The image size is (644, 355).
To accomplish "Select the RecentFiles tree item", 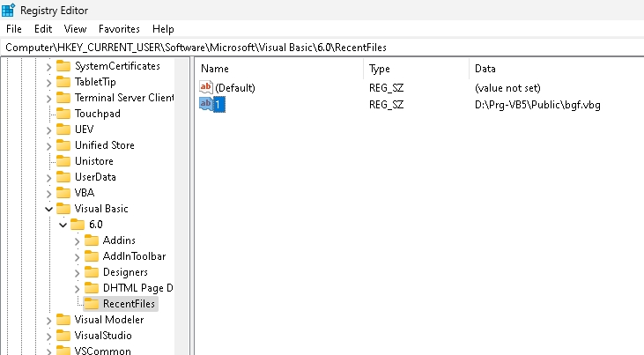I will click(129, 304).
